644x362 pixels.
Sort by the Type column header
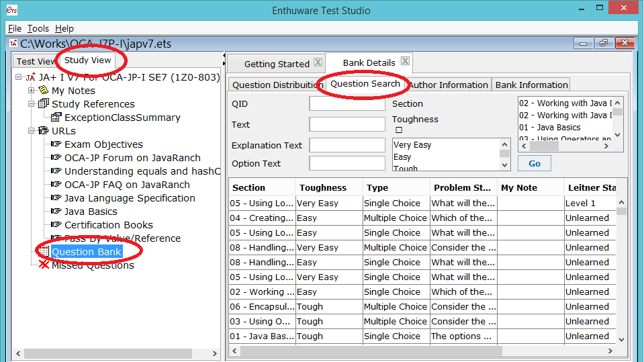click(396, 187)
